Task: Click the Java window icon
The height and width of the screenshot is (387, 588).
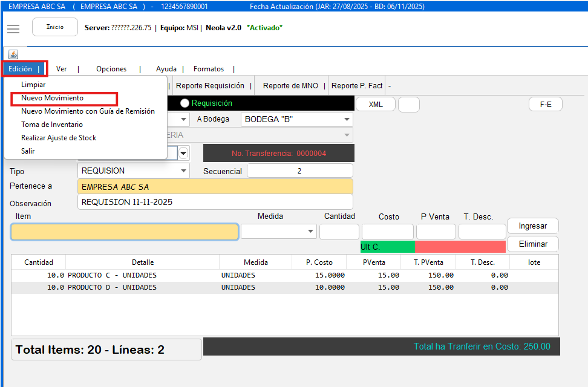Action: 13,54
